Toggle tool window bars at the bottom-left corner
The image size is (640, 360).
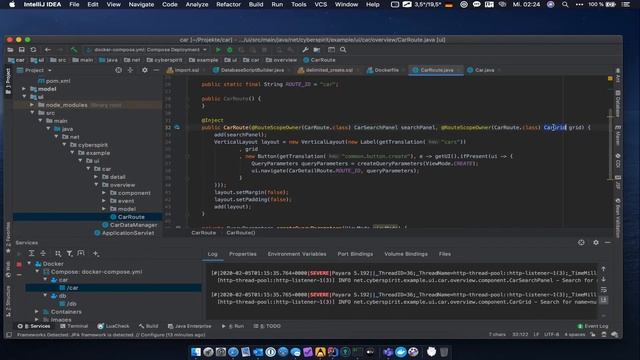click(x=9, y=335)
